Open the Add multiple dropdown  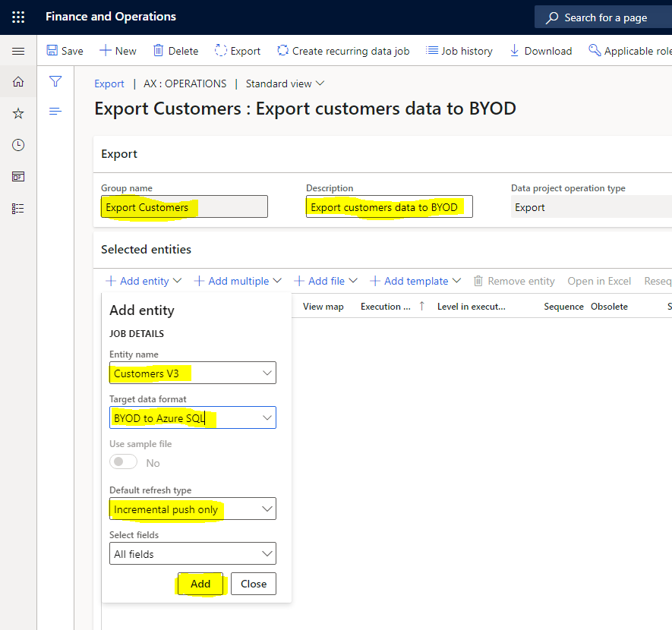click(238, 281)
